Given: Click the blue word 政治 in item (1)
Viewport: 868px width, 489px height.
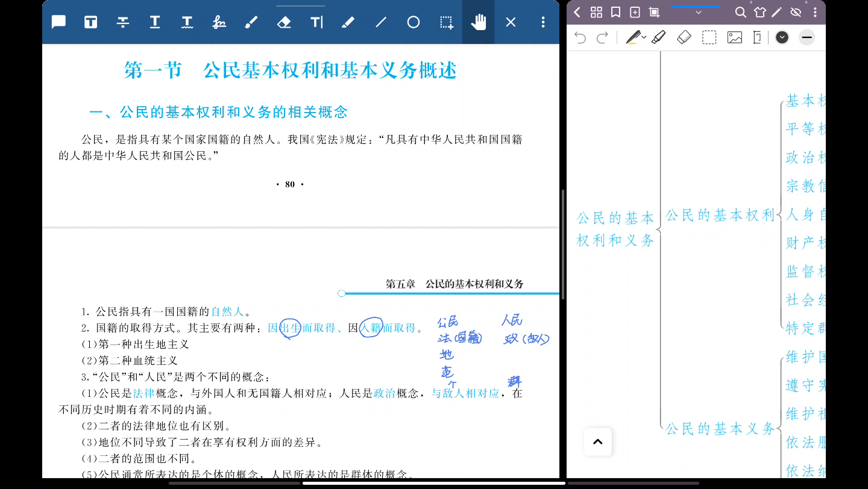Looking at the screenshot, I should [x=385, y=393].
